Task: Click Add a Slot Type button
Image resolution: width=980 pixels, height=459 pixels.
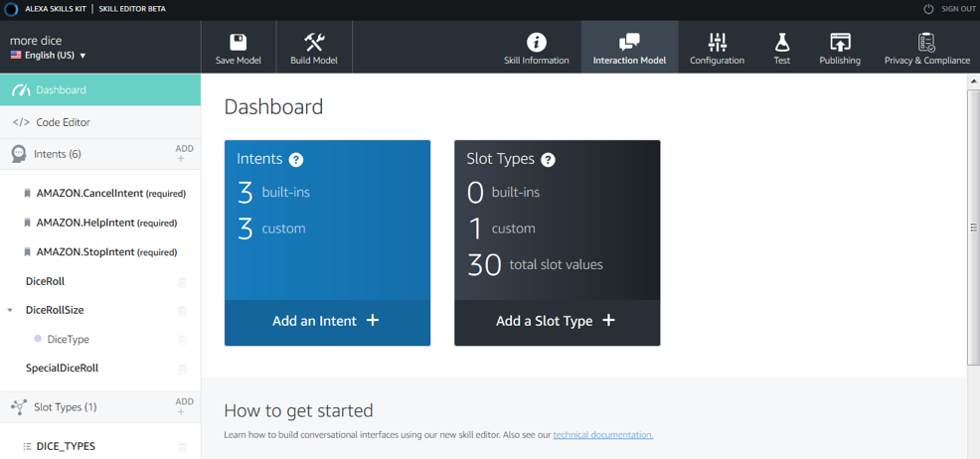Action: point(557,322)
